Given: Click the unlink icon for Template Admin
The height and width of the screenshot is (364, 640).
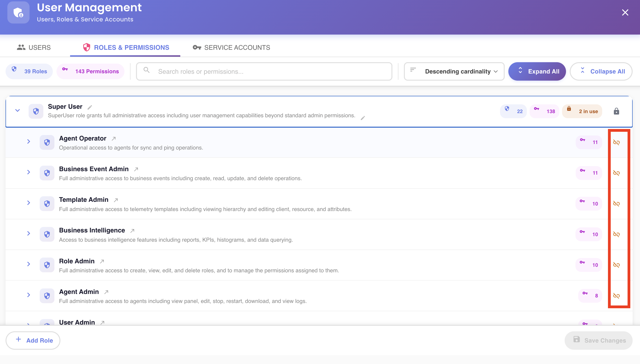Looking at the screenshot, I should [616, 204].
